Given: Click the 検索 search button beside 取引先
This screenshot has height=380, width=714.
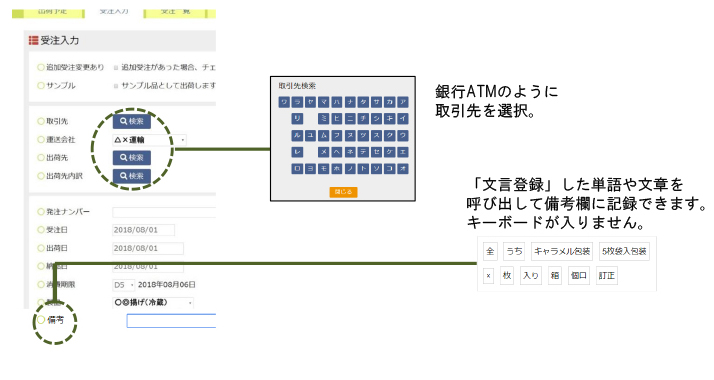Looking at the screenshot, I should [x=132, y=121].
